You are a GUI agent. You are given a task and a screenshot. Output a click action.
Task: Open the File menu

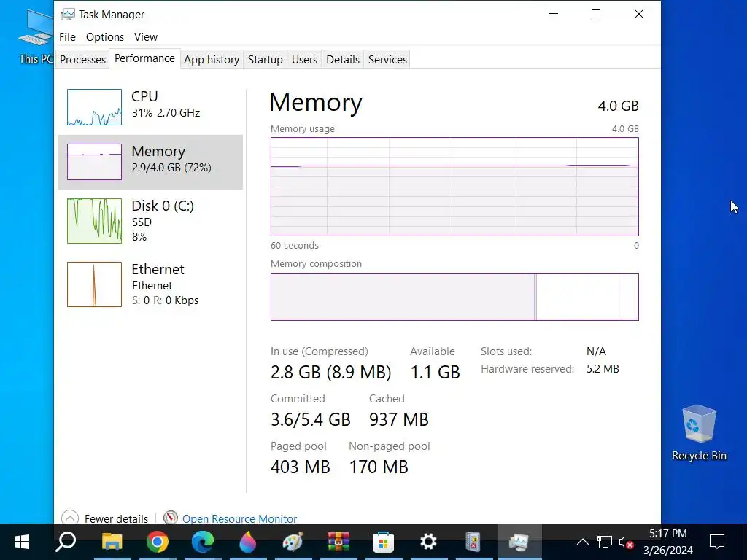67,37
